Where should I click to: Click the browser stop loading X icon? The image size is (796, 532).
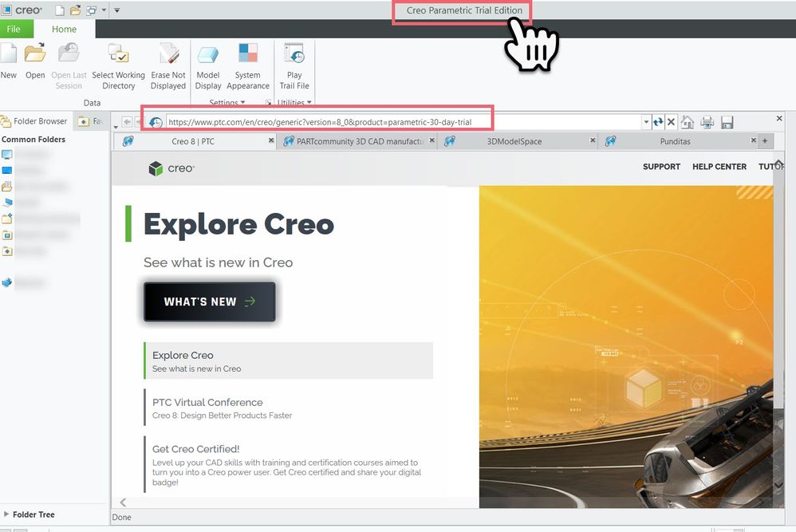click(671, 122)
